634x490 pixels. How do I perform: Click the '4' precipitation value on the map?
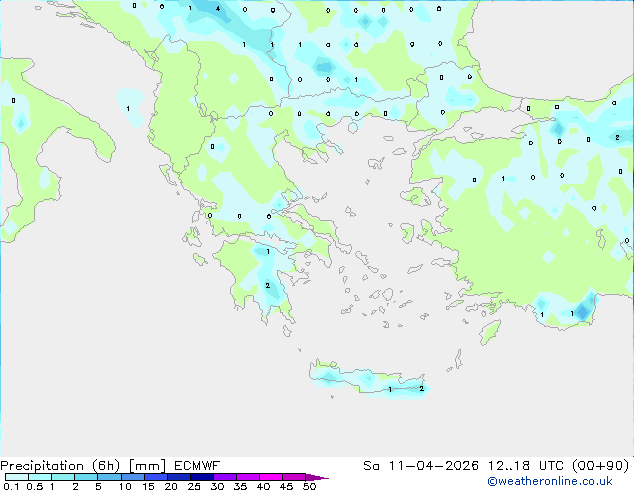click(x=218, y=8)
